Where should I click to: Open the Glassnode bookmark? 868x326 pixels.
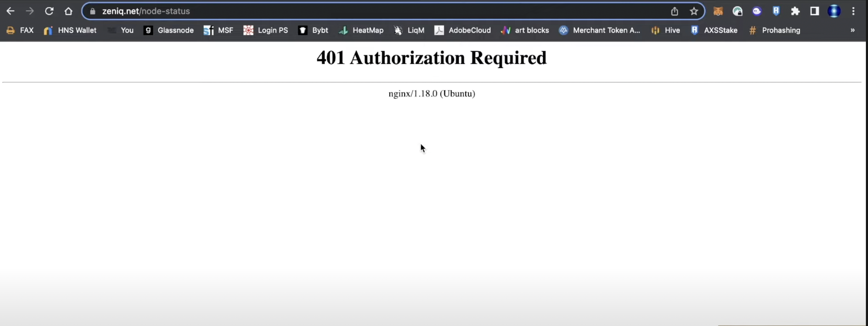click(169, 30)
